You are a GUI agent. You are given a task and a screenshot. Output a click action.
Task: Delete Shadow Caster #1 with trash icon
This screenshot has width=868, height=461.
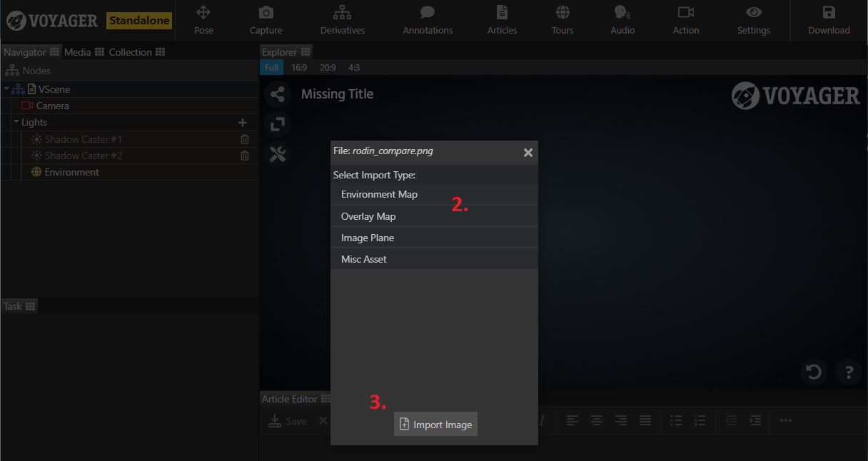point(245,139)
